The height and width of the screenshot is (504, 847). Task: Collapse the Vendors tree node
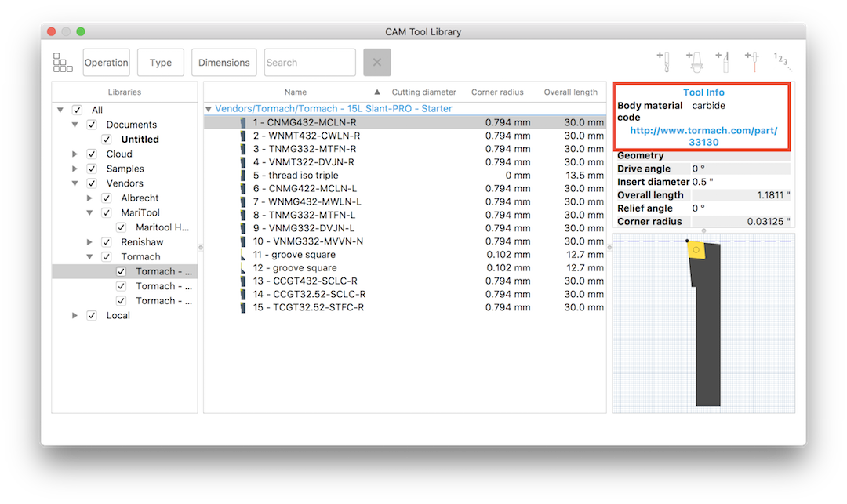click(75, 183)
